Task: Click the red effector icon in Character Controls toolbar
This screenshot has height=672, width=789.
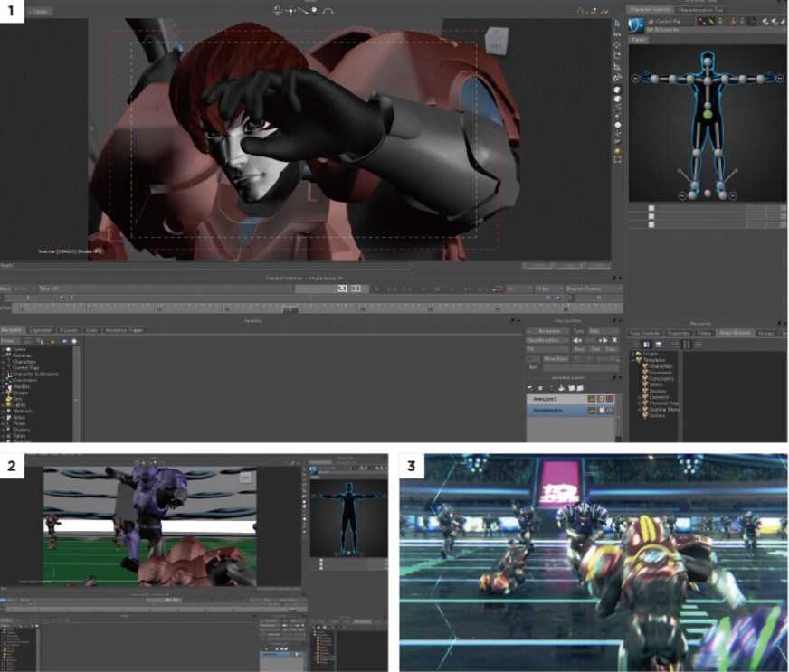Action: coord(701,21)
